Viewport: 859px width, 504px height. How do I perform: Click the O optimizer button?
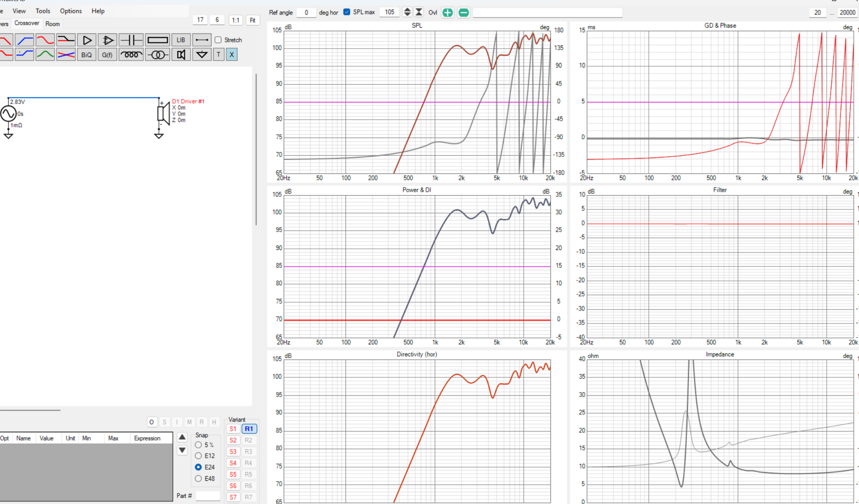[151, 422]
